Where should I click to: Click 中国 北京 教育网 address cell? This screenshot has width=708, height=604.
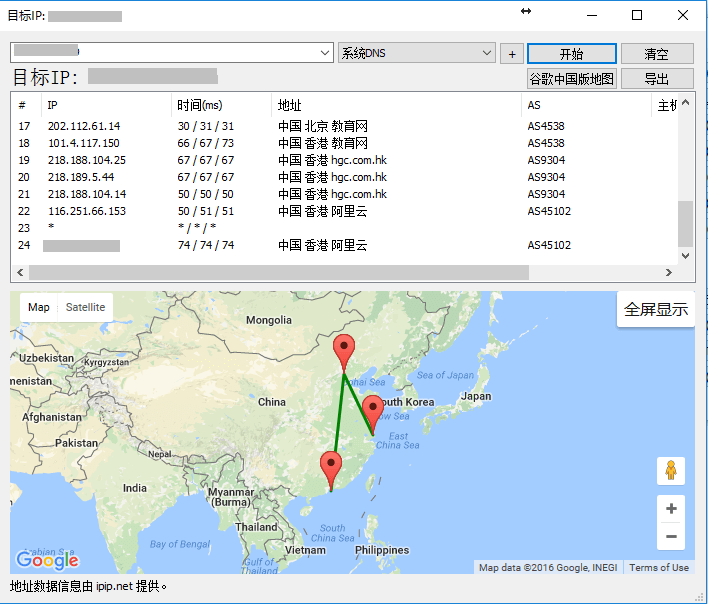(323, 126)
